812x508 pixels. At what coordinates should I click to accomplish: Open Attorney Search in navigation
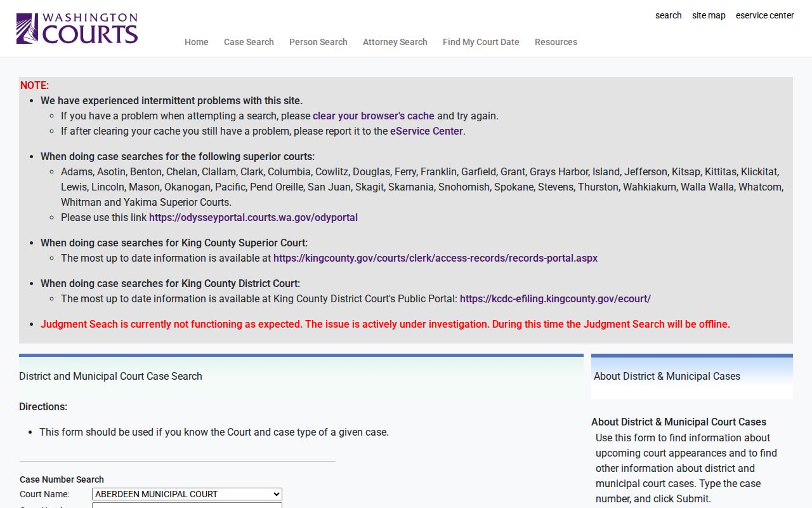click(x=395, y=42)
